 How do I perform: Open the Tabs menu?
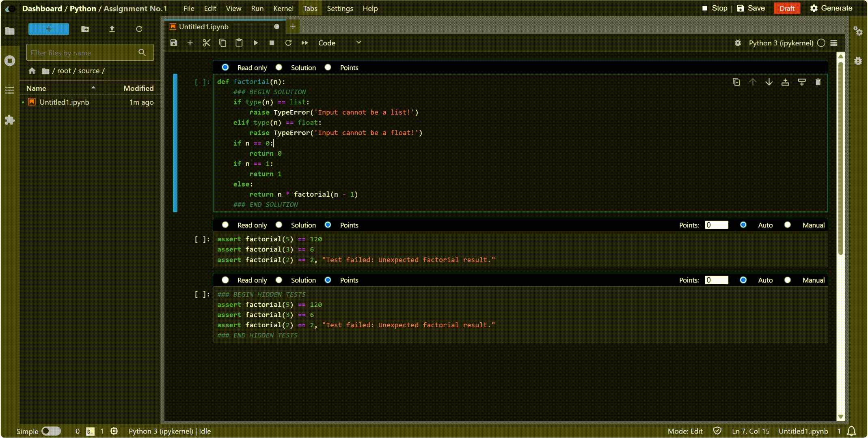[x=310, y=8]
